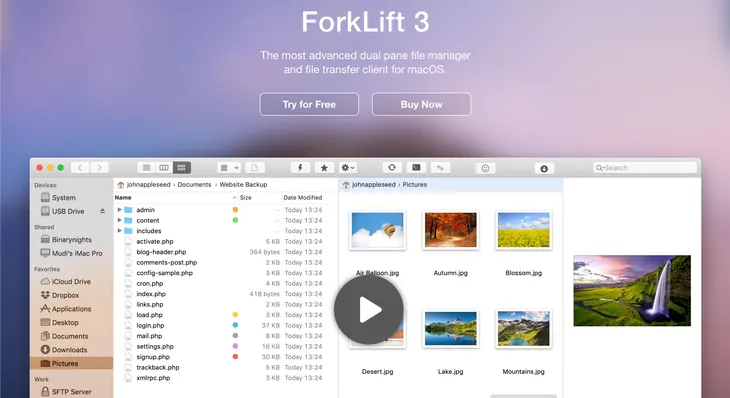Image resolution: width=730 pixels, height=398 pixels.
Task: Open the view arrangement dropdown
Action: pos(229,168)
